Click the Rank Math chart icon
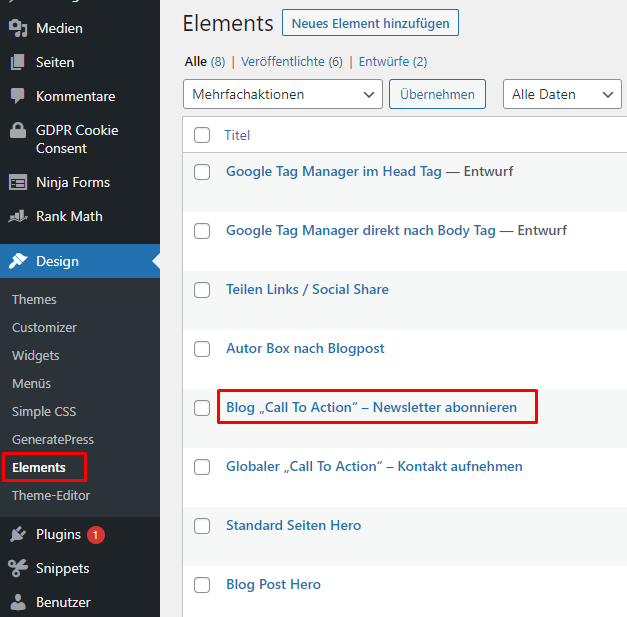This screenshot has width=627, height=617. (x=18, y=216)
